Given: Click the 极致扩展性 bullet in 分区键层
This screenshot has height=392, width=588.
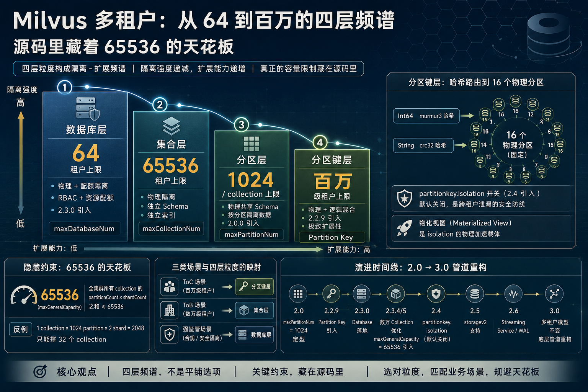Looking at the screenshot, I should click(325, 226).
